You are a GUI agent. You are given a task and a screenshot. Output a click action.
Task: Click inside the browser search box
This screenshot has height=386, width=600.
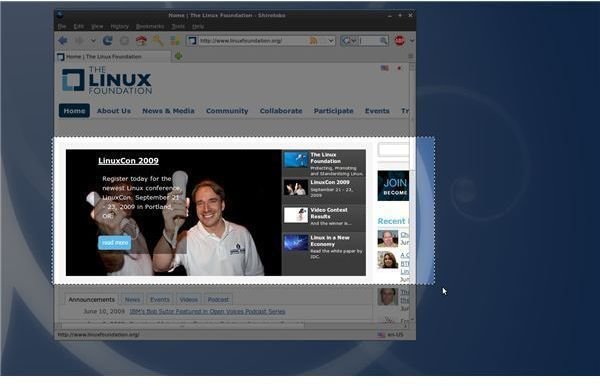click(x=369, y=41)
